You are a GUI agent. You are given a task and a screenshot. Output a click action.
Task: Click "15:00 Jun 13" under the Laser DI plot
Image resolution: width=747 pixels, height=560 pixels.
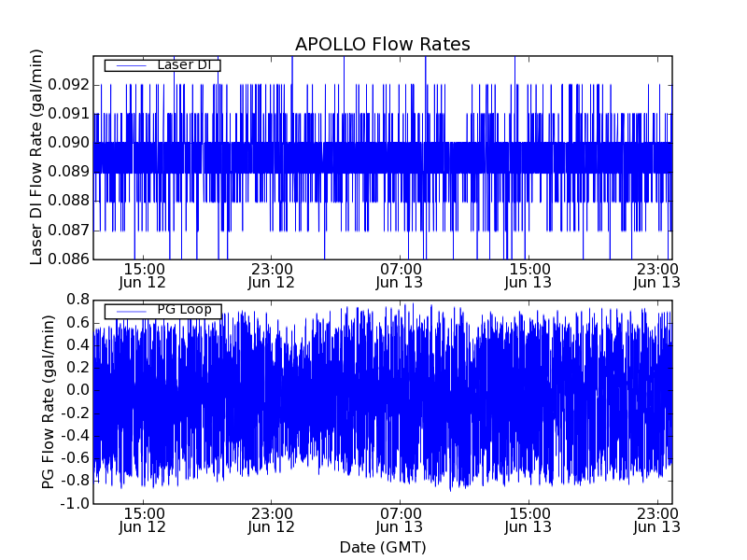[x=529, y=275]
